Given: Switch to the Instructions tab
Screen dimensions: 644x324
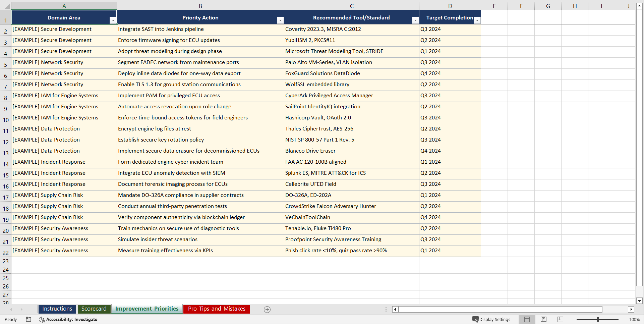Looking at the screenshot, I should coord(57,309).
